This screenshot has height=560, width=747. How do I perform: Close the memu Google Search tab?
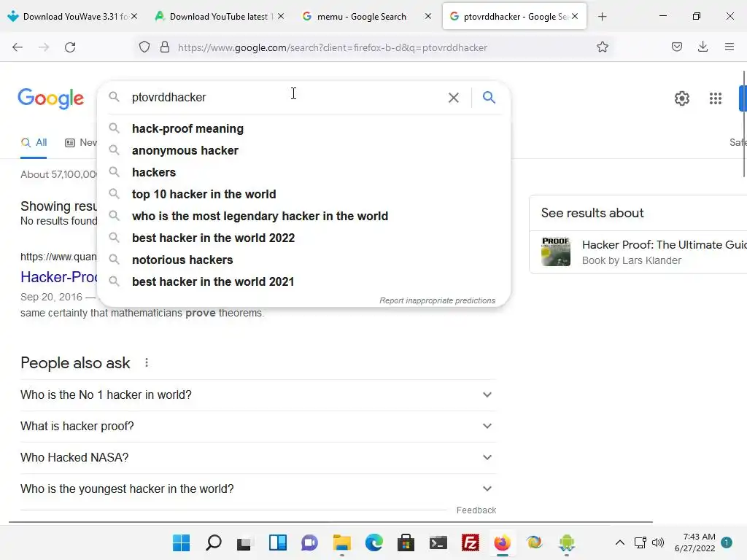pyautogui.click(x=427, y=17)
